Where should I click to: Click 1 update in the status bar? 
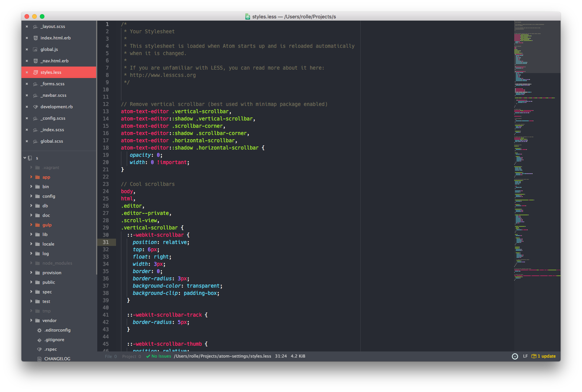coord(546,356)
